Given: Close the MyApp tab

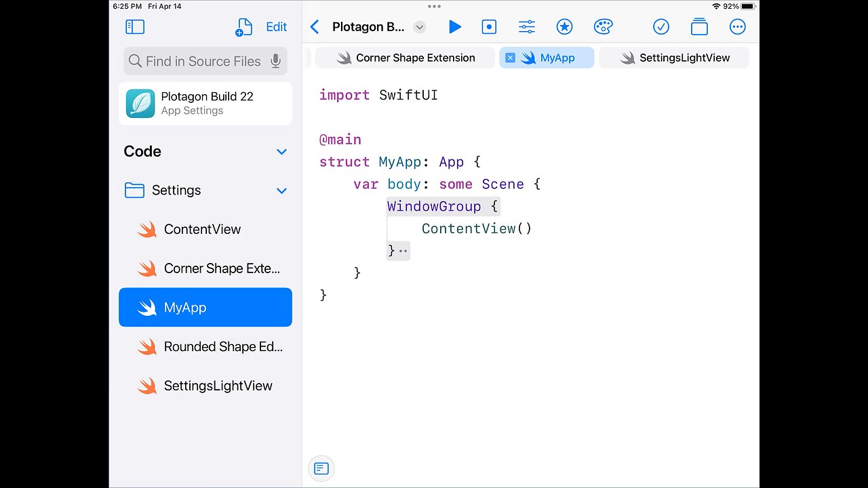Looking at the screenshot, I should pyautogui.click(x=511, y=58).
